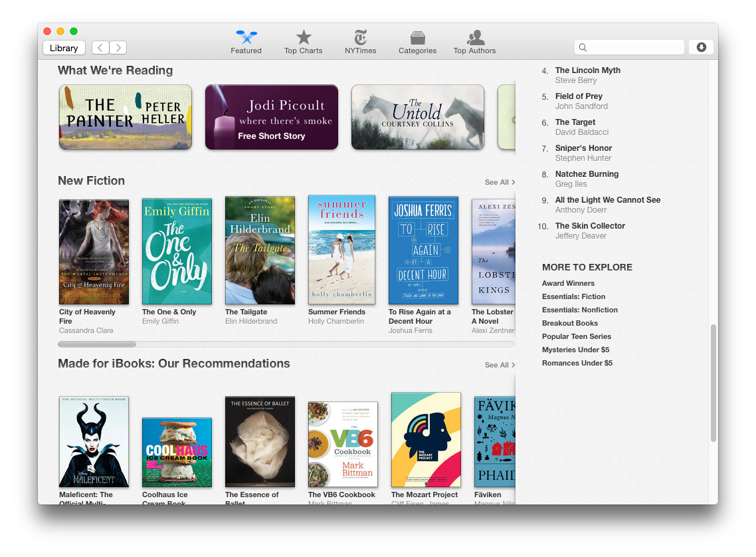Open Jodi Picoult free short story banner
This screenshot has width=756, height=557.
(272, 117)
